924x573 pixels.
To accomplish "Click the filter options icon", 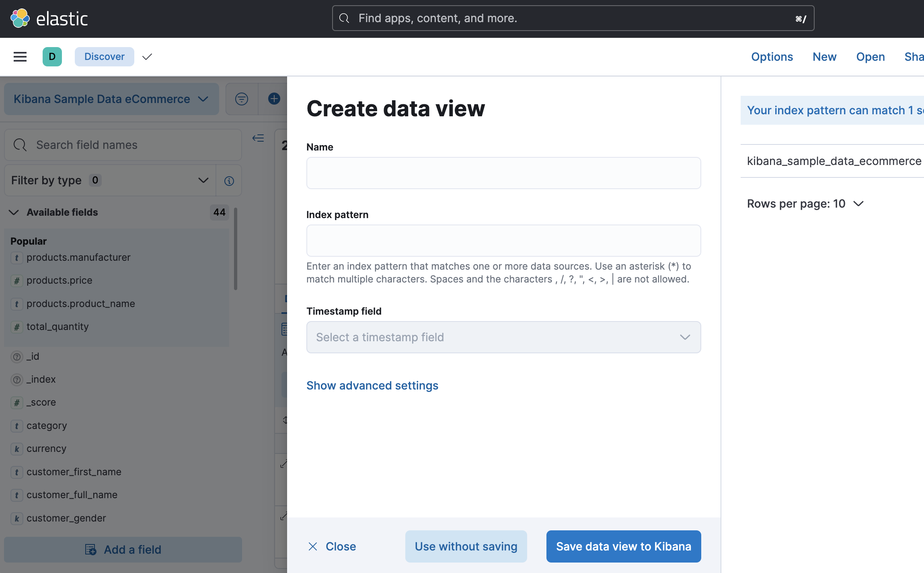I will tap(241, 99).
